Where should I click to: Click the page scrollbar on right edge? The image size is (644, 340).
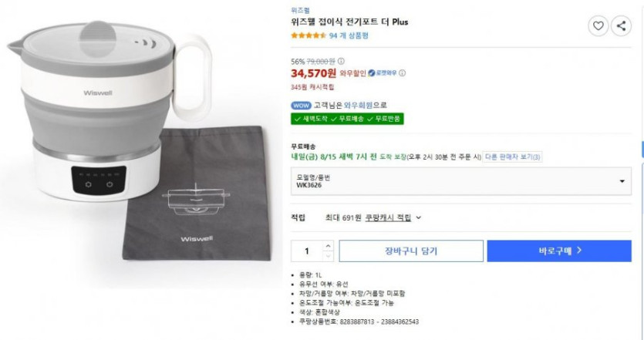(641, 149)
